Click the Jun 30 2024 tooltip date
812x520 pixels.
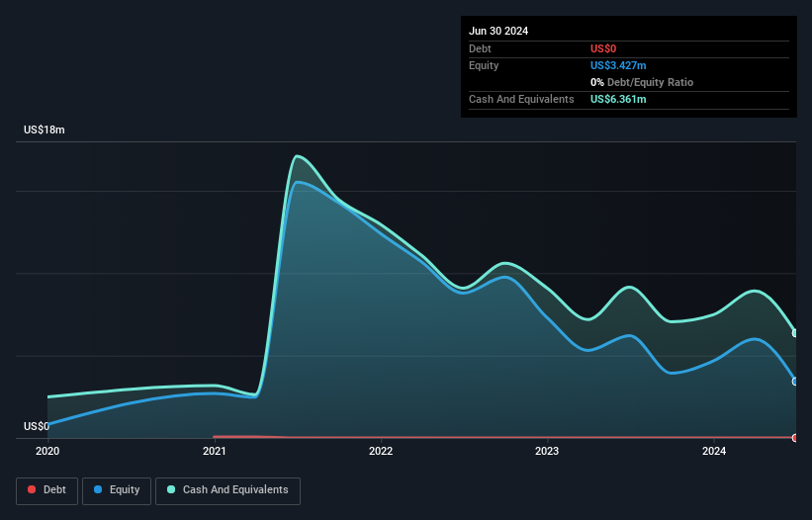[x=498, y=31]
